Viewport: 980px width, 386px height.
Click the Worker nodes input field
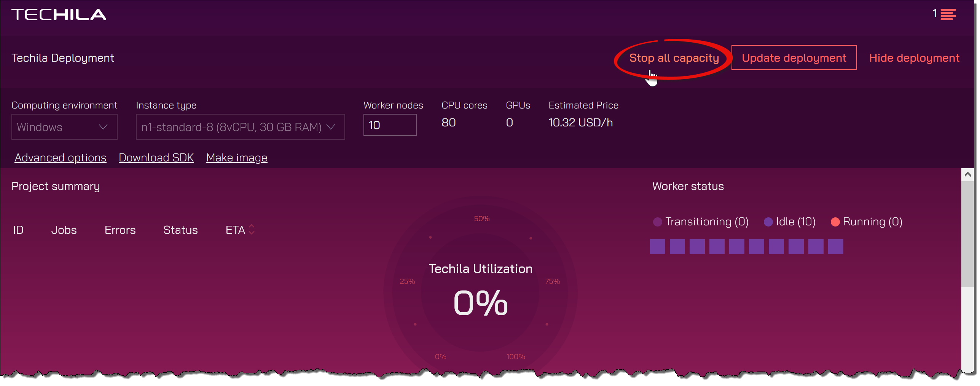pos(389,125)
